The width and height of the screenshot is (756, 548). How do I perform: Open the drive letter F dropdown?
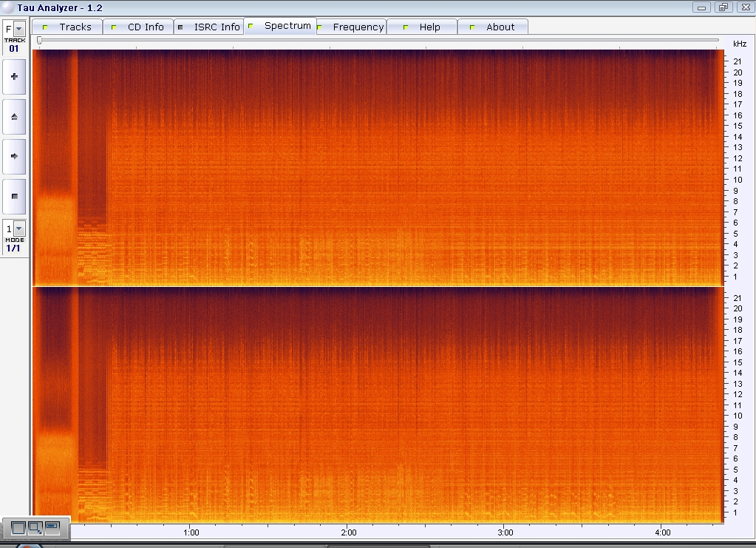point(18,29)
